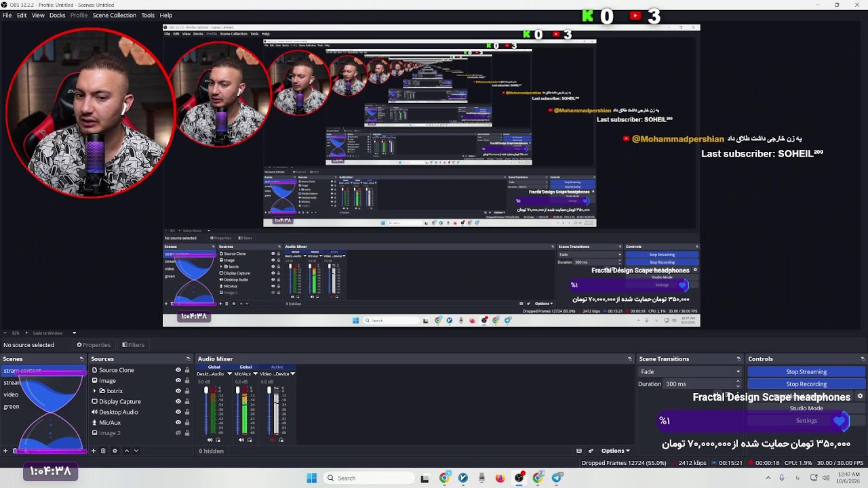Click Stop Recording
Viewport: 868px width, 488px height.
click(806, 384)
